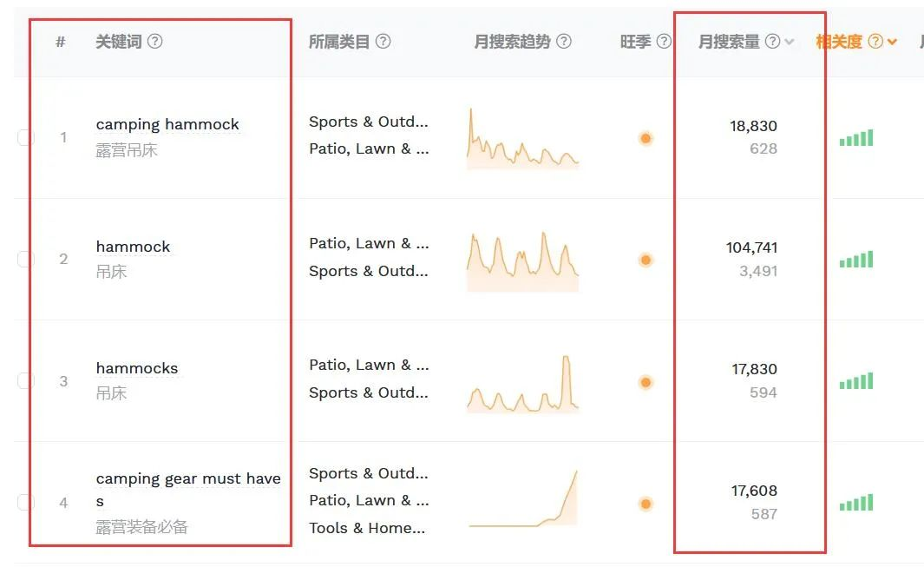
Task: Click help icon beside 所属类目 header
Action: click(x=383, y=42)
